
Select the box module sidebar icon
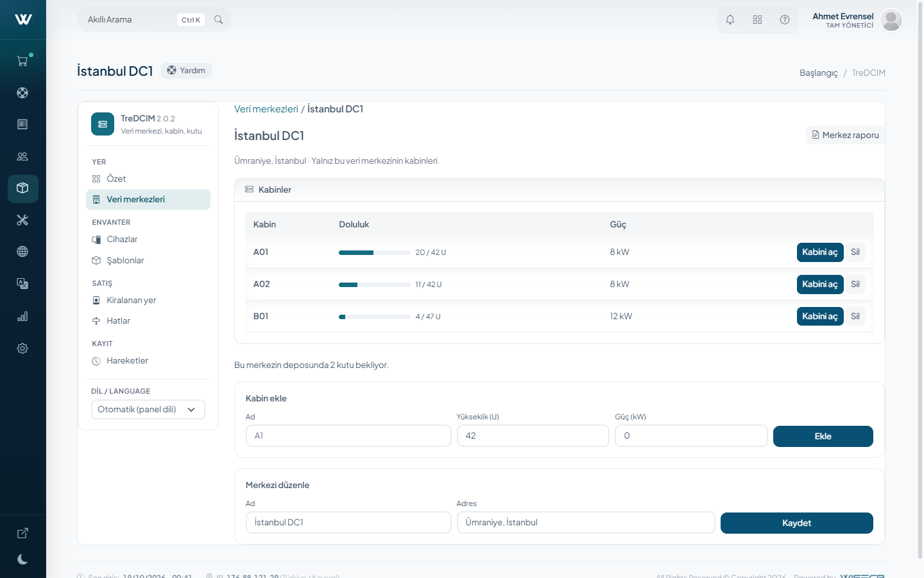[22, 188]
